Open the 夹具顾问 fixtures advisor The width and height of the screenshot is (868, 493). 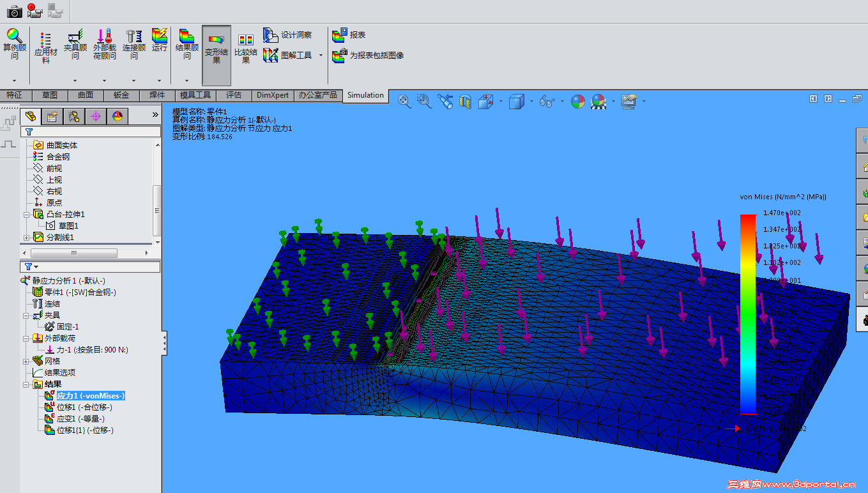coord(75,44)
